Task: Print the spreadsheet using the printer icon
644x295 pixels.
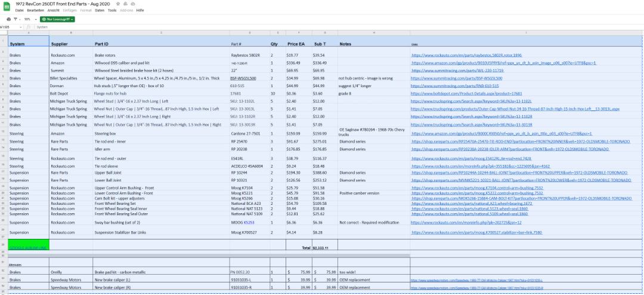Action: (8, 19)
